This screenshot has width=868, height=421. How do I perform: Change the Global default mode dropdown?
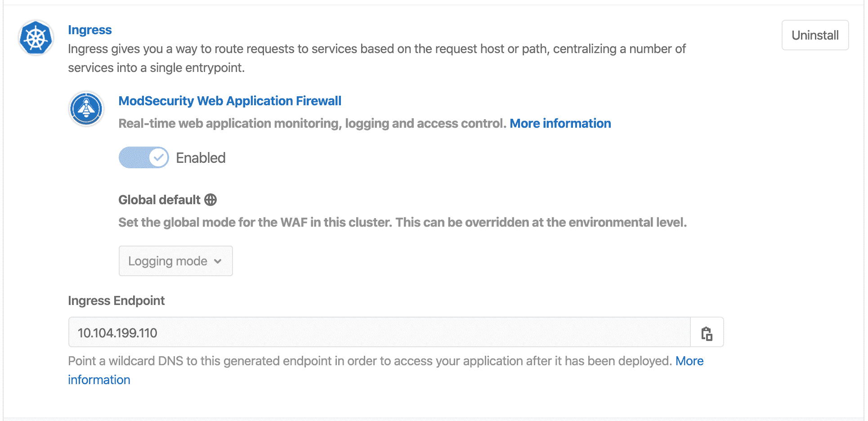[175, 261]
